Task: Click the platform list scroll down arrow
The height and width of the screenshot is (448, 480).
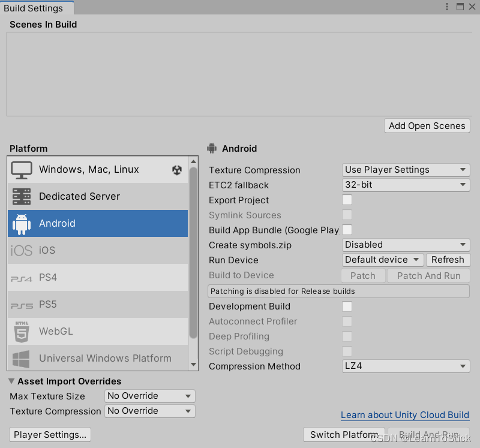Action: click(x=193, y=364)
